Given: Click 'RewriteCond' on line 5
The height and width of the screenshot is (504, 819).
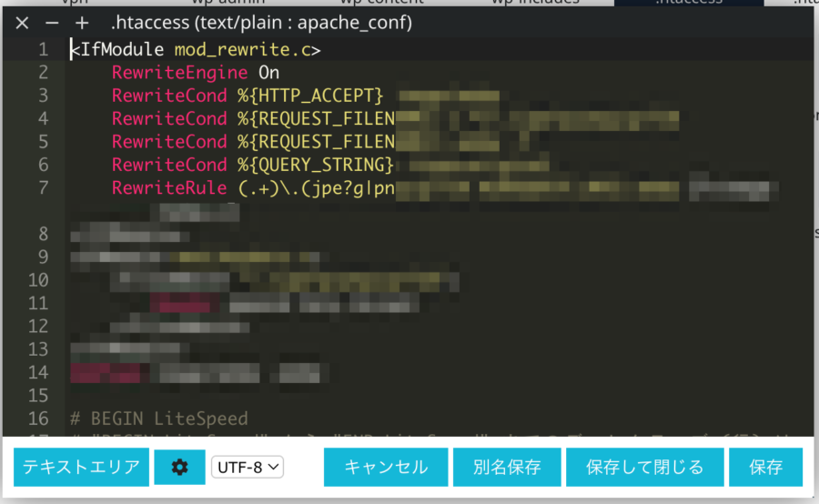Looking at the screenshot, I should [169, 142].
